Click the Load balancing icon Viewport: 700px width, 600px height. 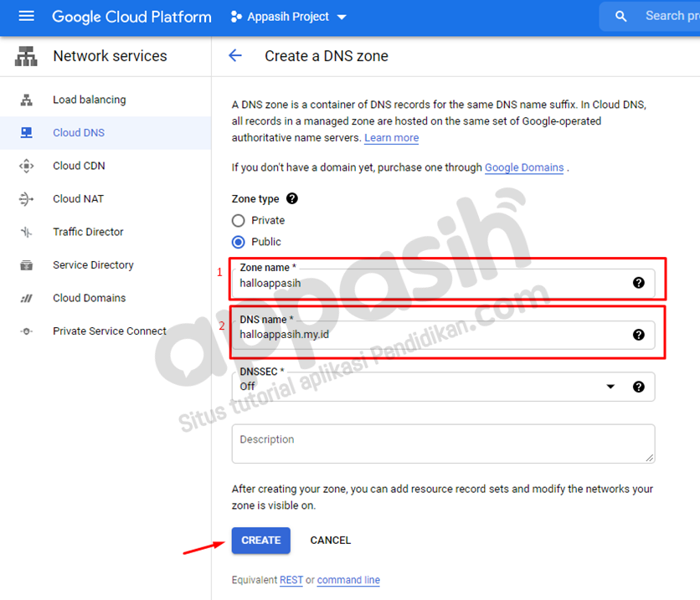point(26,100)
